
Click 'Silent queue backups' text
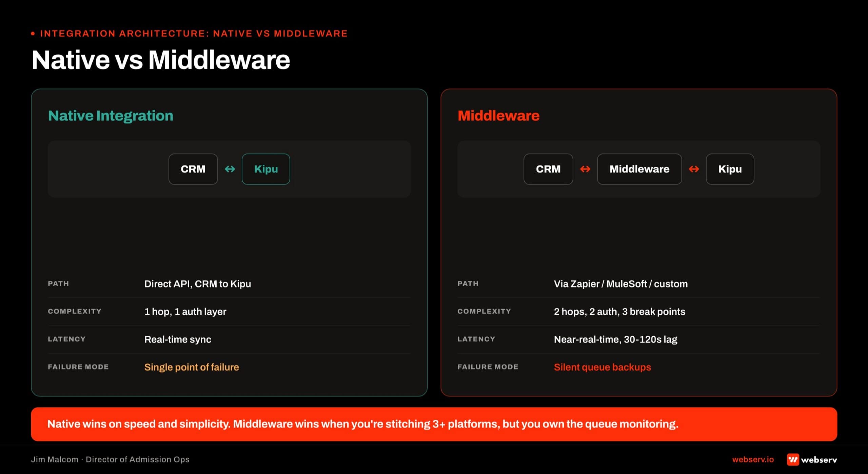[x=603, y=367]
